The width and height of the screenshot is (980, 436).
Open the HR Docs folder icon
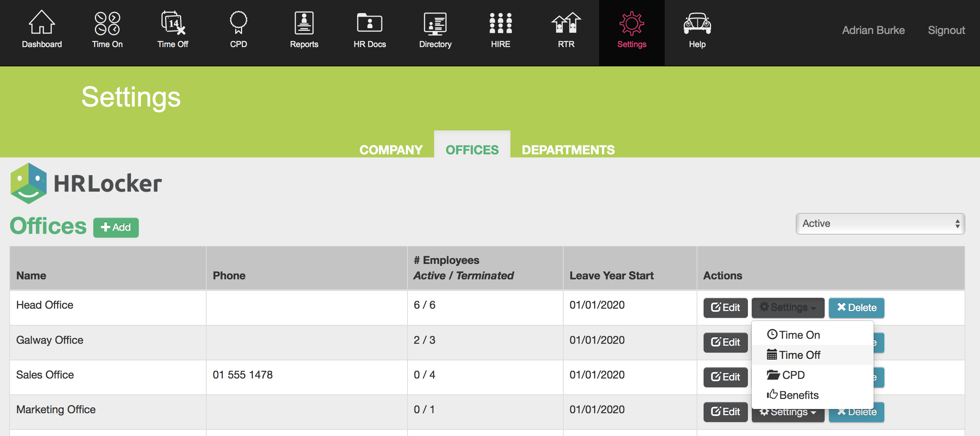369,23
